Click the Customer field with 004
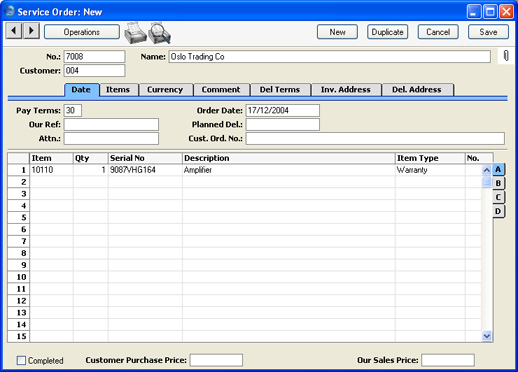This screenshot has height=372, width=518. 94,71
